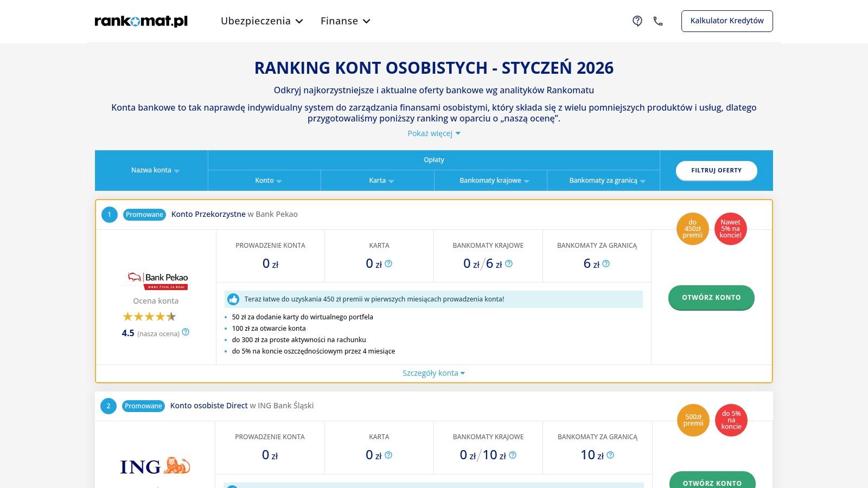868x488 pixels.
Task: Click the Promowane tag on Pekao offer
Action: (x=144, y=215)
